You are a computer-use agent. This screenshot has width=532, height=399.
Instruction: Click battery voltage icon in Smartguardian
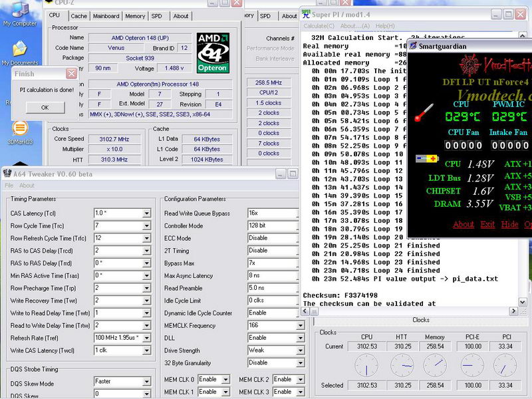coord(427,158)
